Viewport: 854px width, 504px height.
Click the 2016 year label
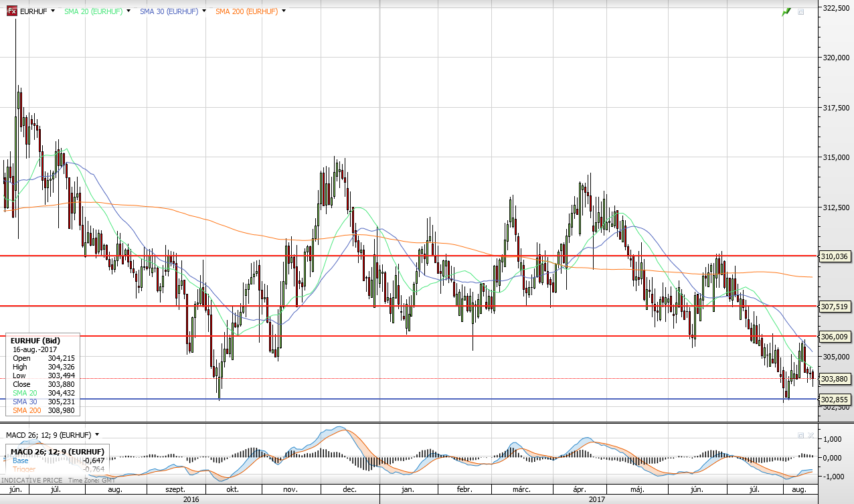(x=190, y=499)
